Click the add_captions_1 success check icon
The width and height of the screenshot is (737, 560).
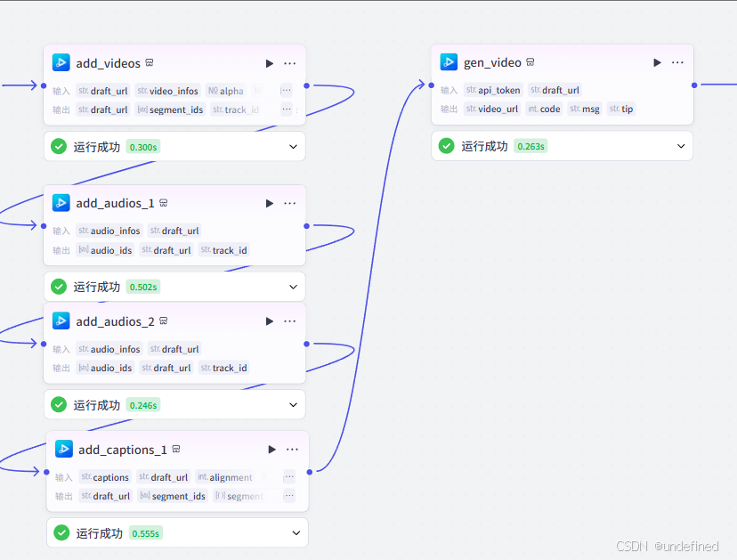[x=61, y=532]
